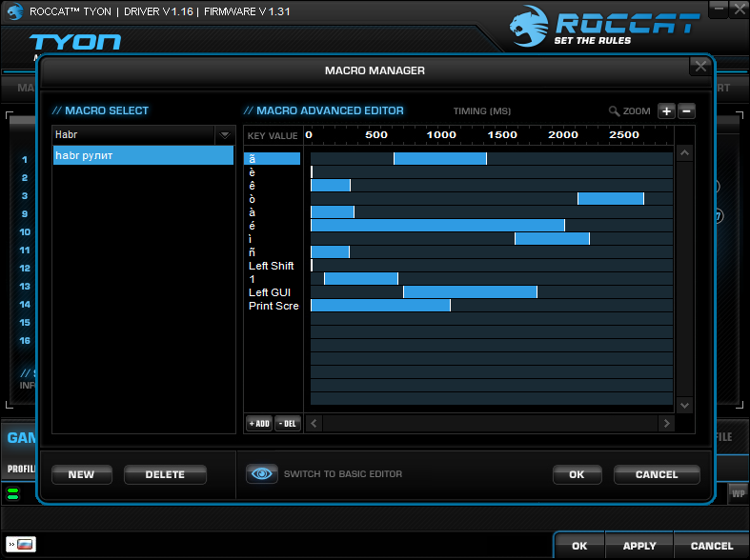The height and width of the screenshot is (560, 750).
Task: Click the language flag icon at bottom left
Action: (21, 544)
